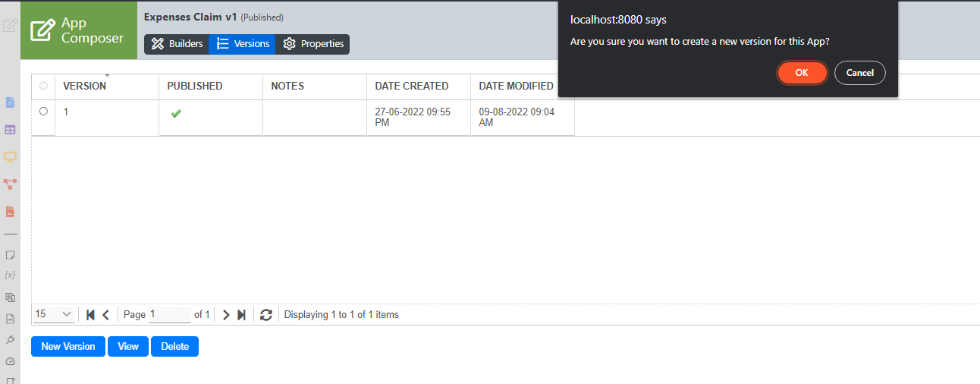This screenshot has height=384, width=980.
Task: Open the blue form document icon in sidebar
Action: (x=11, y=102)
